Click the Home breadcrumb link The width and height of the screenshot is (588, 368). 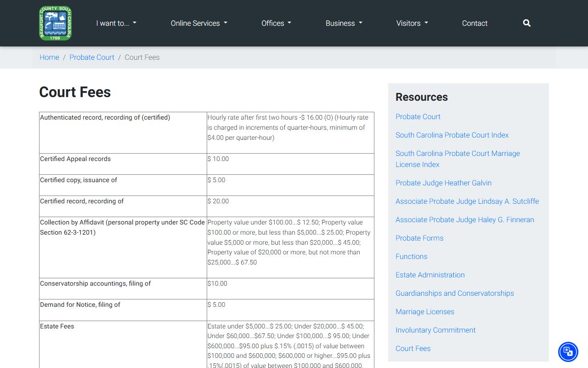click(x=49, y=57)
